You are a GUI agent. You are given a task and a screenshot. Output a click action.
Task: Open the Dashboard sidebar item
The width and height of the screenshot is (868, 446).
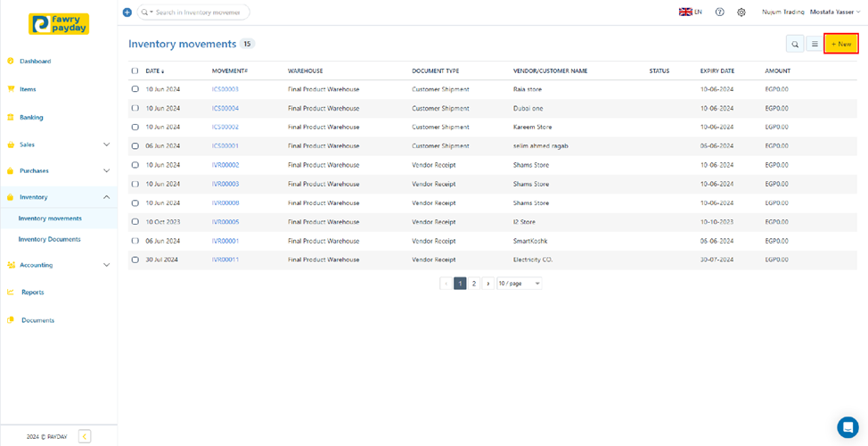[x=36, y=62]
